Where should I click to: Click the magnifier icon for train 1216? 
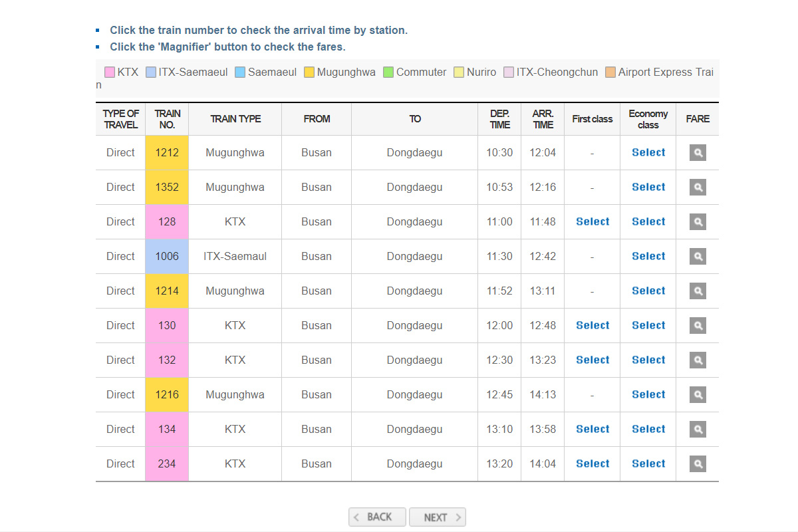pos(698,395)
